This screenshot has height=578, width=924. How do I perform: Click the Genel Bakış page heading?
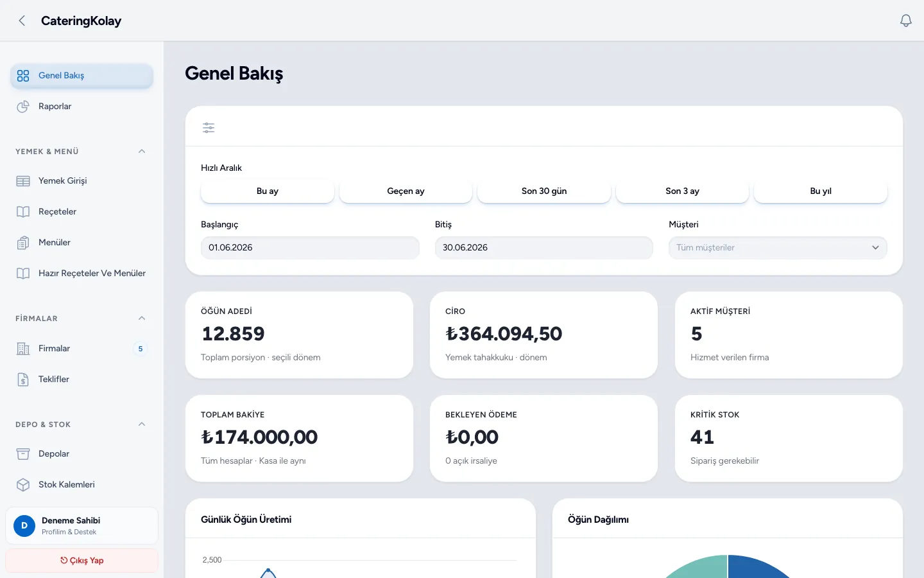click(234, 74)
